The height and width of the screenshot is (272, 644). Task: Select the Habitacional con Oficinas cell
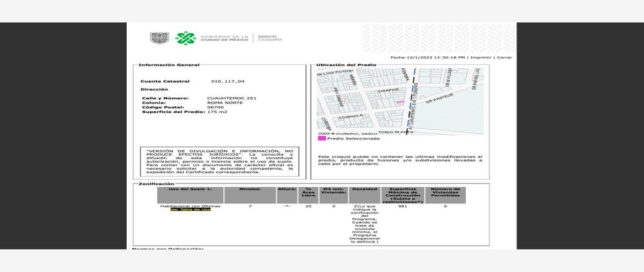pos(190,206)
